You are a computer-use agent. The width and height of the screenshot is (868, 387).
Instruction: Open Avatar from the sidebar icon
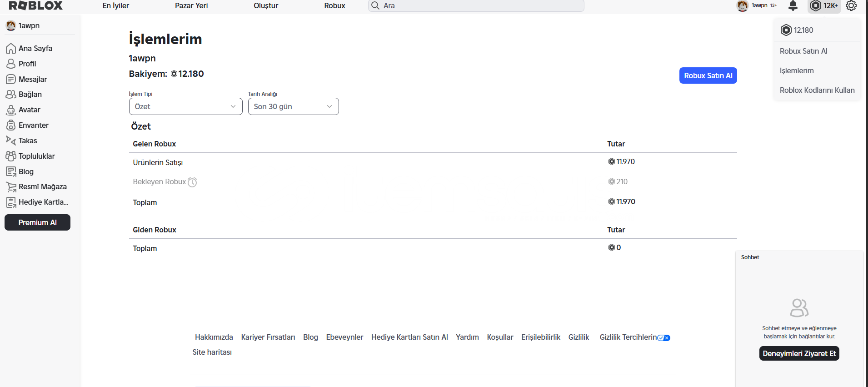click(x=11, y=110)
